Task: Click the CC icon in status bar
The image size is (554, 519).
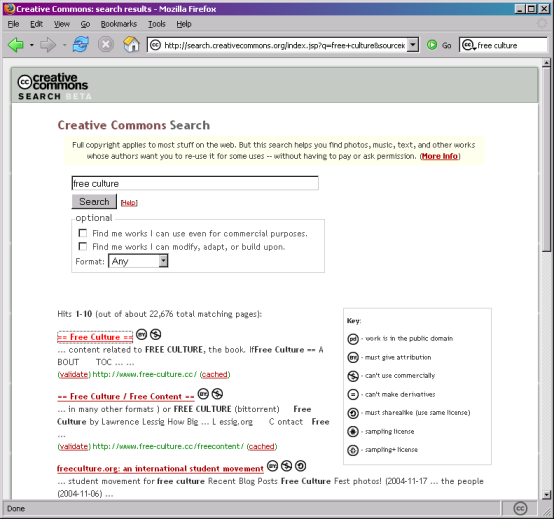Action: pyautogui.click(x=520, y=508)
